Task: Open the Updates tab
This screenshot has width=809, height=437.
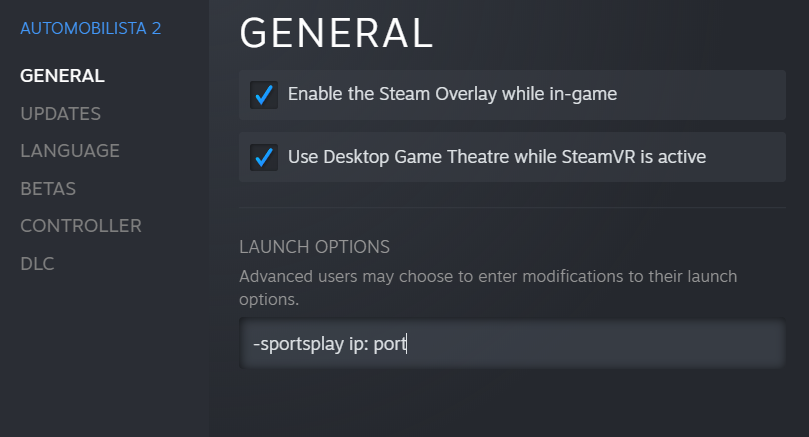Action: pyautogui.click(x=60, y=114)
